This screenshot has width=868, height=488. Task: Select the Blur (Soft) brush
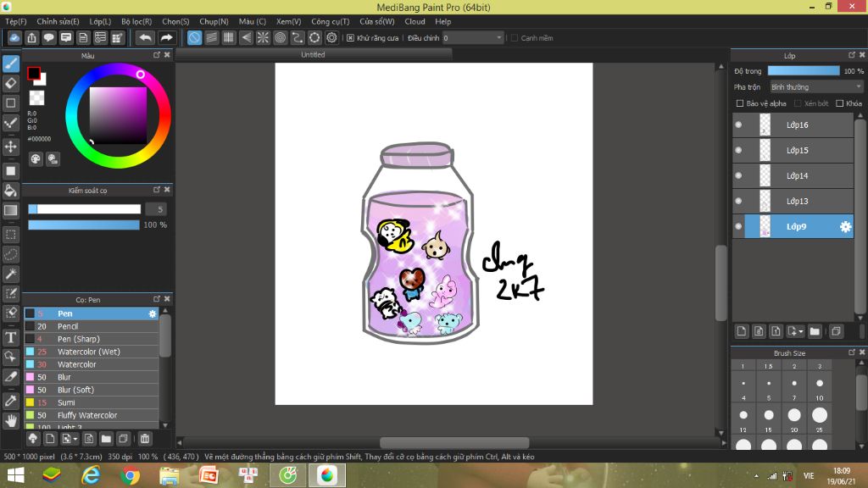(x=92, y=390)
